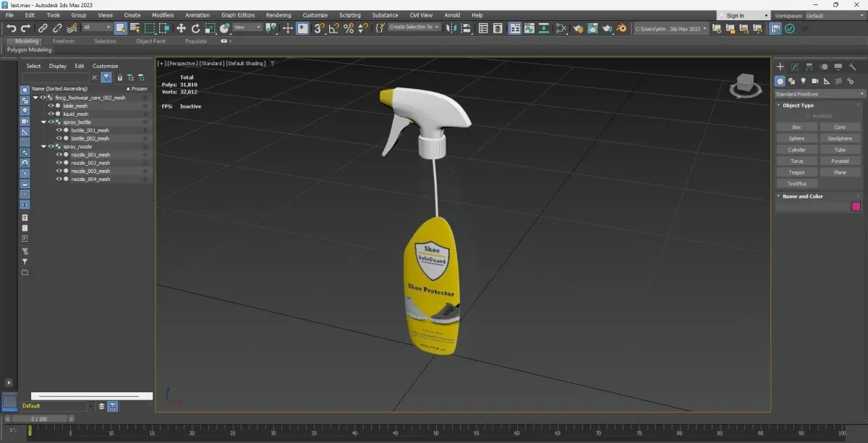Open the selection filter All dropdown
This screenshot has width=868, height=443.
click(97, 28)
